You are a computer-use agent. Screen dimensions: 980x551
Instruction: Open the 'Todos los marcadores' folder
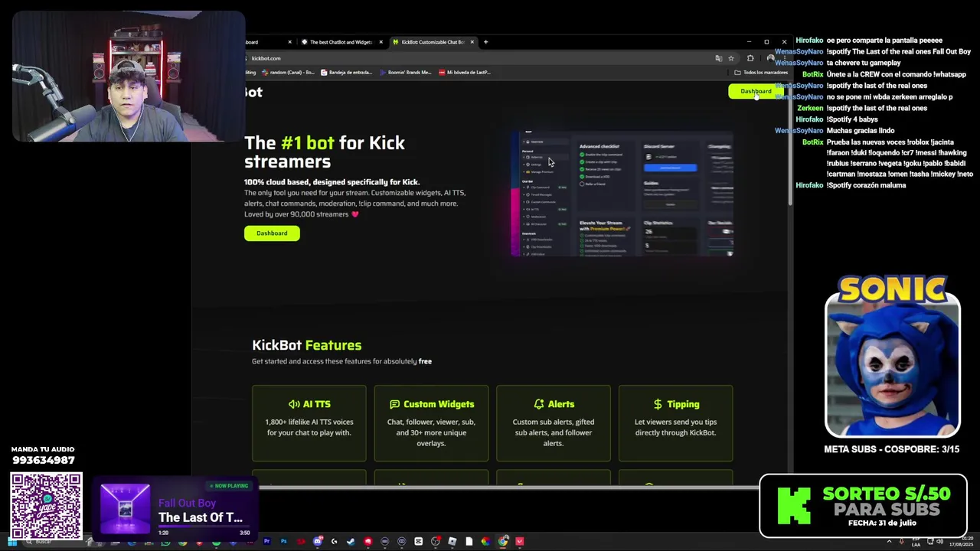point(761,73)
